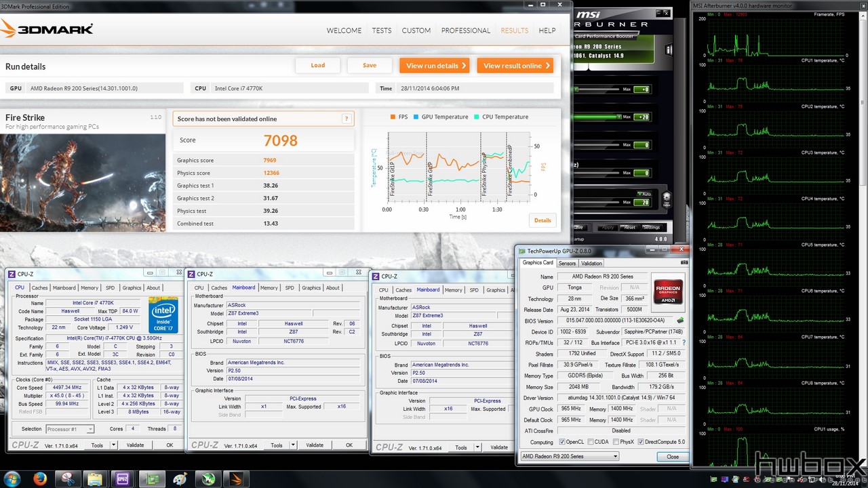
Task: Open the RESULTS tab in 3DMark
Action: point(514,30)
